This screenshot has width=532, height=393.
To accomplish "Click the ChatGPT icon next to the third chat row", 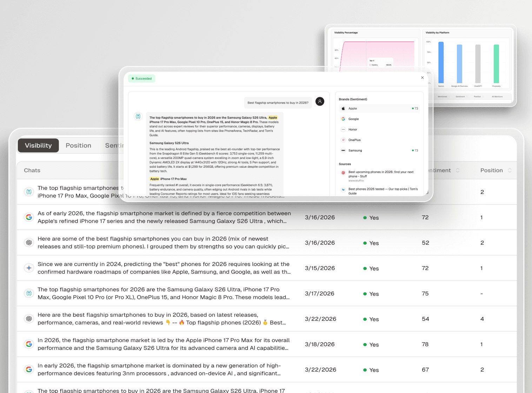I will coord(29,242).
